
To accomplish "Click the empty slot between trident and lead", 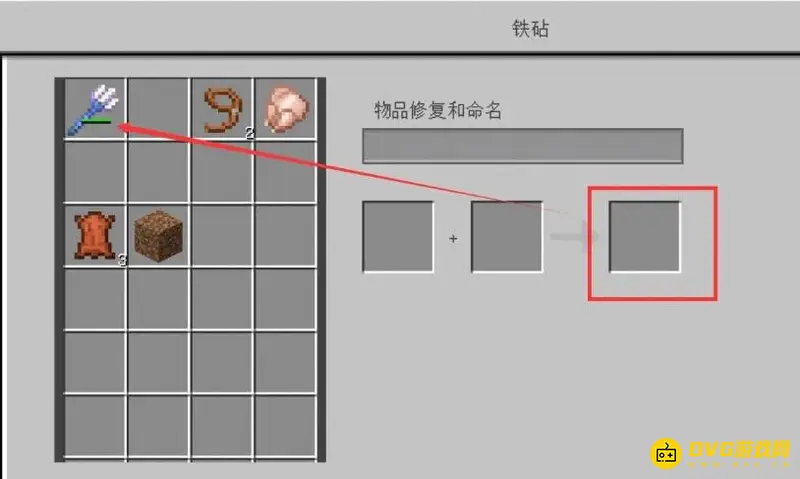I will pyautogui.click(x=158, y=109).
